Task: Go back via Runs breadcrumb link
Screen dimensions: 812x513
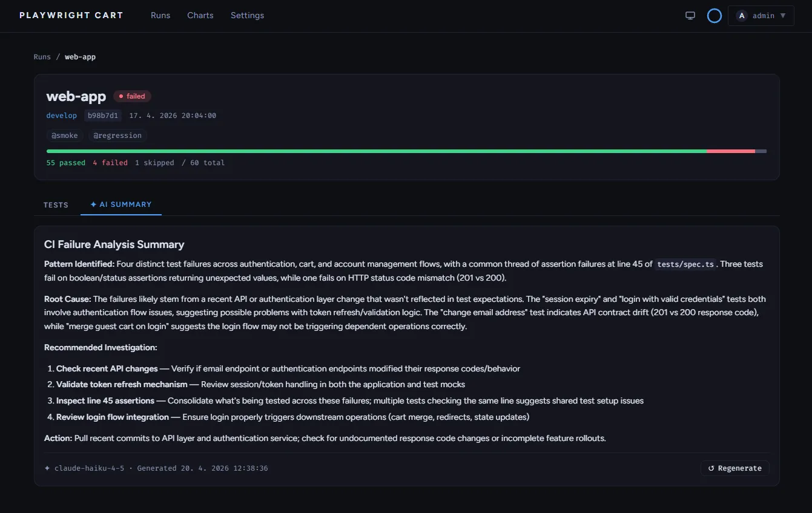Action: click(42, 57)
